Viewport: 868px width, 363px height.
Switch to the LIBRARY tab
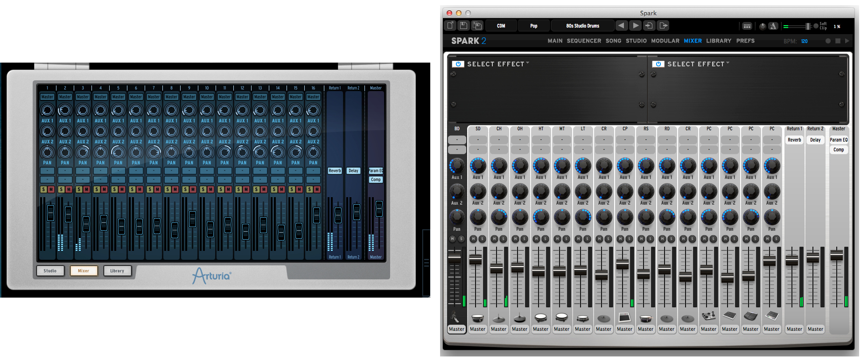click(719, 41)
